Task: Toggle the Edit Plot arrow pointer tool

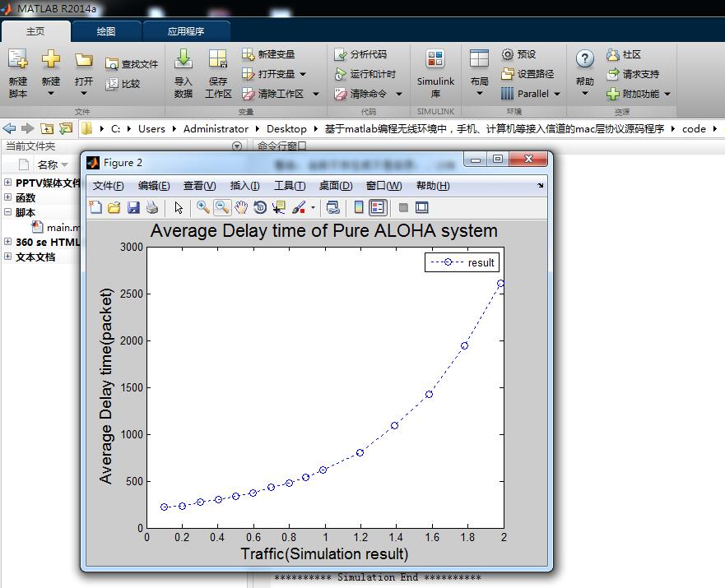Action: 179,207
